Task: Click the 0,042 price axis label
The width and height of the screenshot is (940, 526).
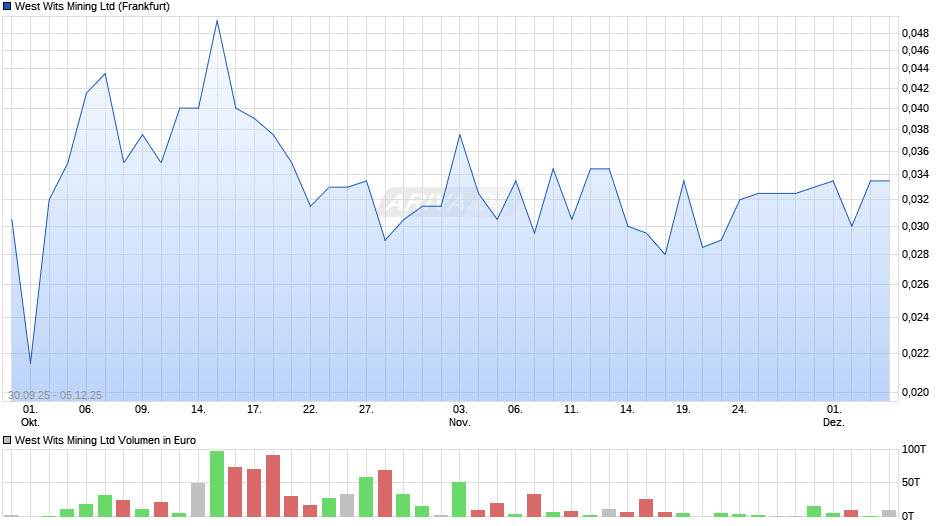Action: pyautogui.click(x=915, y=88)
